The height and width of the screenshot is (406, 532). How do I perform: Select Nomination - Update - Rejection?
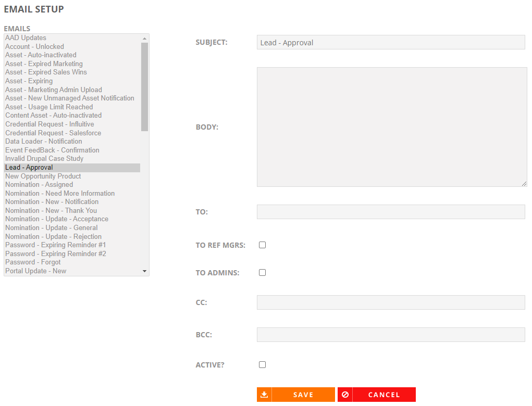point(72,236)
